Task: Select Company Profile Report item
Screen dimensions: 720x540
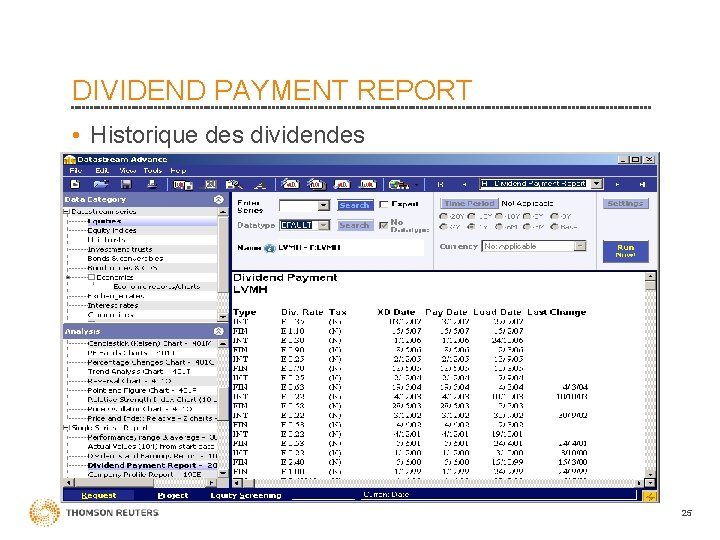Action: (x=144, y=474)
